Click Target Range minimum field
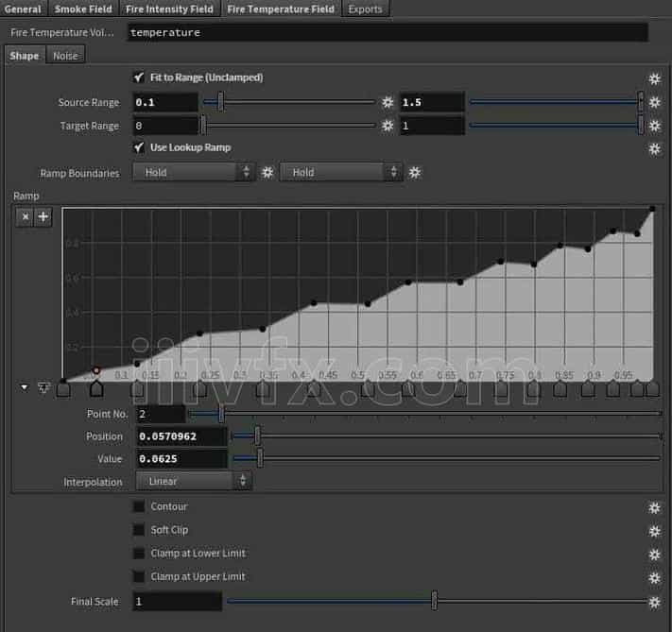The height and width of the screenshot is (632, 672). (165, 126)
